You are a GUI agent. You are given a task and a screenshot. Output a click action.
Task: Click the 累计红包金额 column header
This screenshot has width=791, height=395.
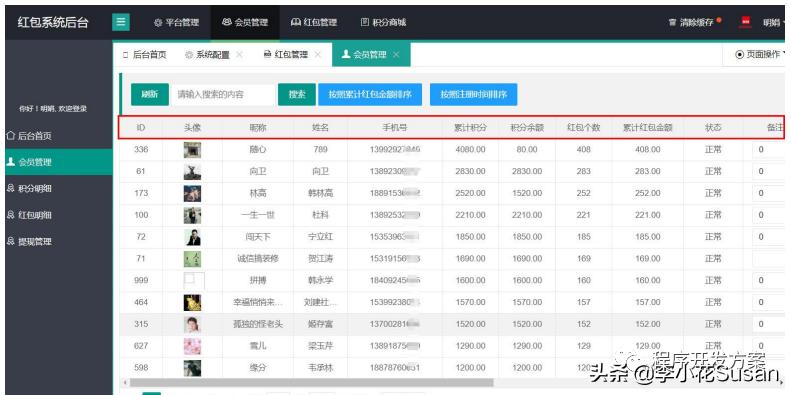648,128
